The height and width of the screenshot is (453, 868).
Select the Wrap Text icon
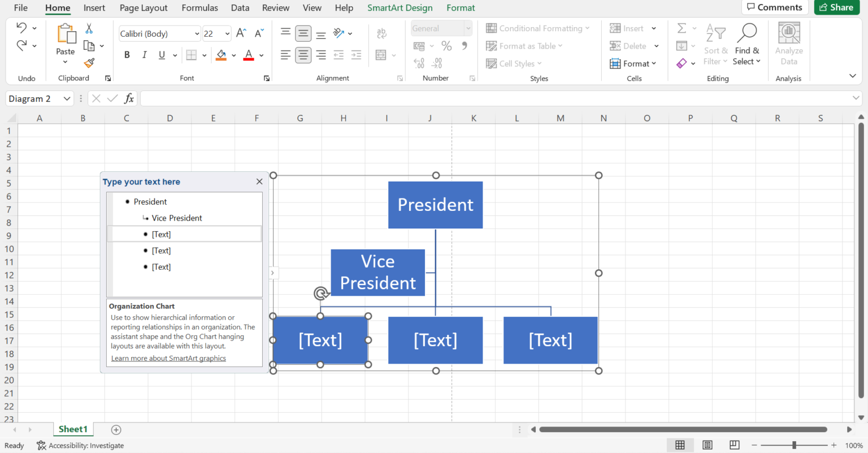[381, 33]
